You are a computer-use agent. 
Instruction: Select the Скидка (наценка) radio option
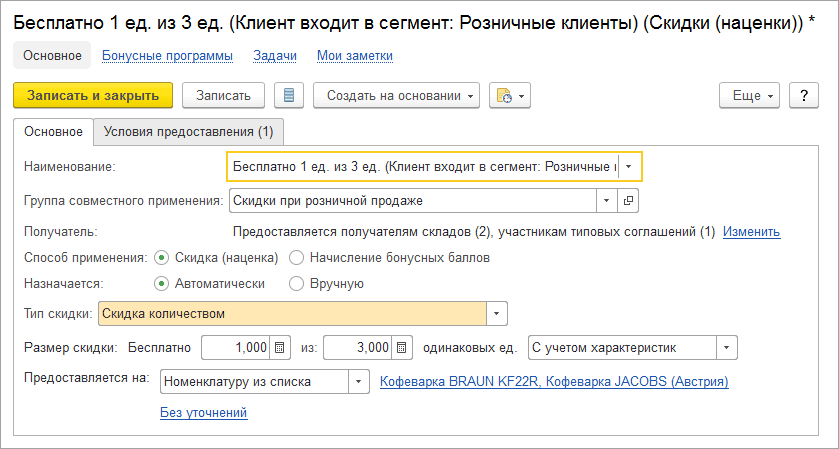coord(162,258)
